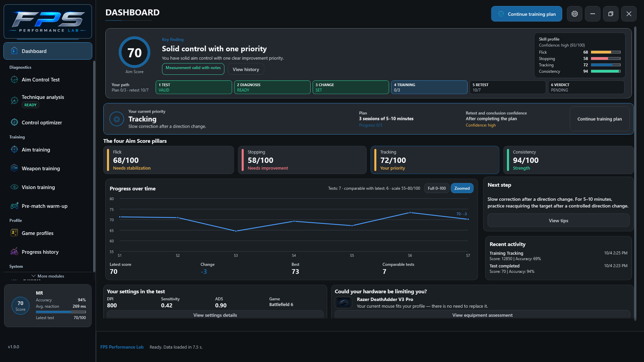
Task: Click View history button
Action: point(246,69)
